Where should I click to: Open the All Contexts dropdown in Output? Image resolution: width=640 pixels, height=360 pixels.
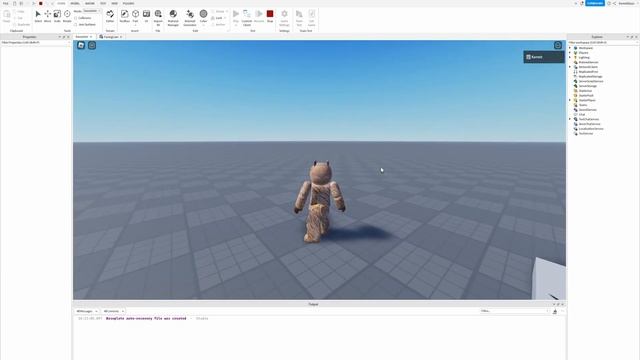click(113, 311)
